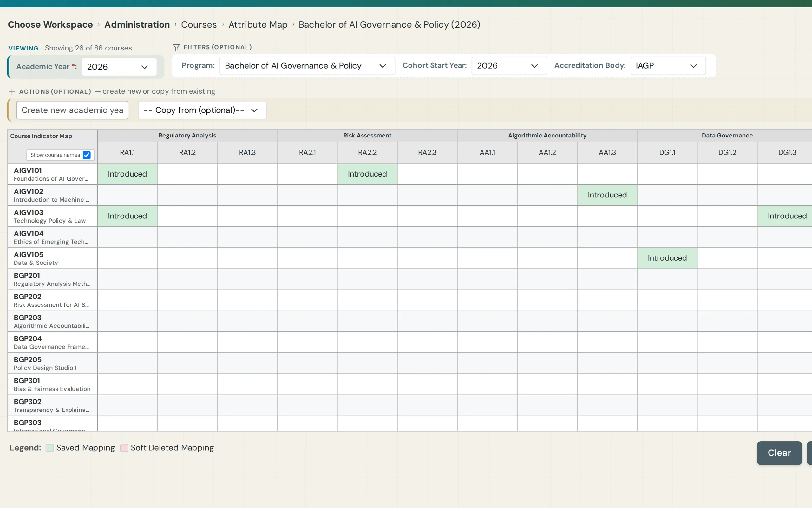Screen dimensions: 812x508
Task: Click the RA2.1 column header
Action: tap(307, 152)
